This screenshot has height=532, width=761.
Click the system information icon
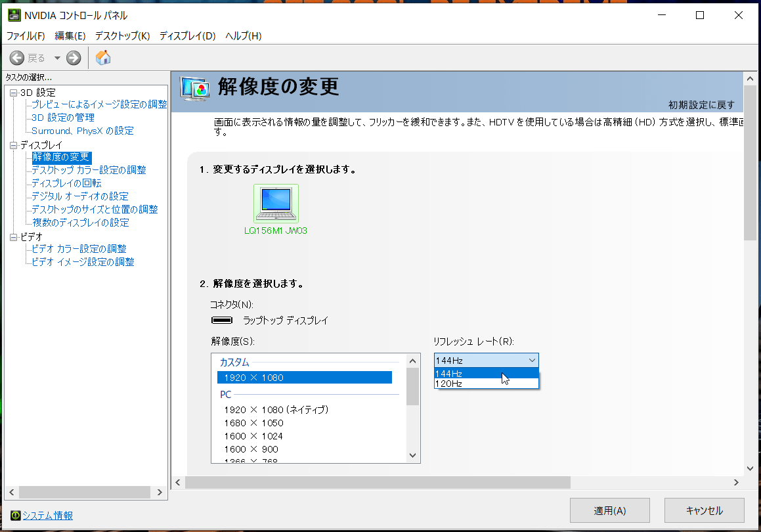16,515
